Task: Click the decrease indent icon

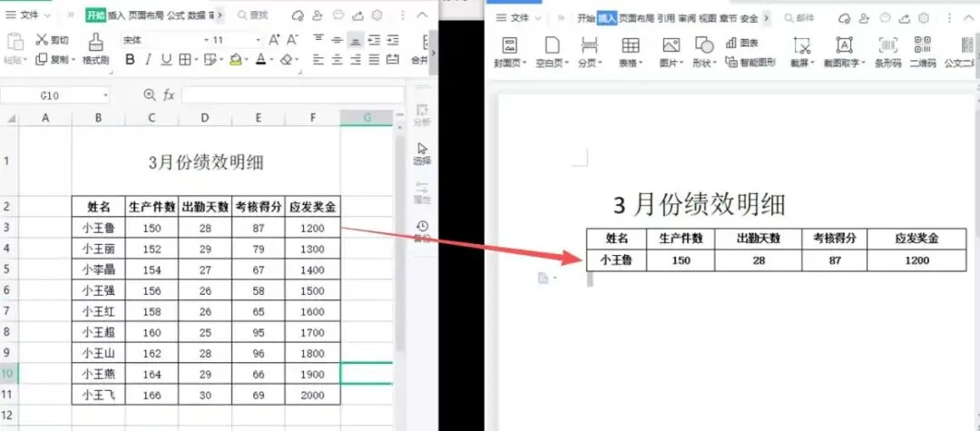Action: [x=374, y=40]
